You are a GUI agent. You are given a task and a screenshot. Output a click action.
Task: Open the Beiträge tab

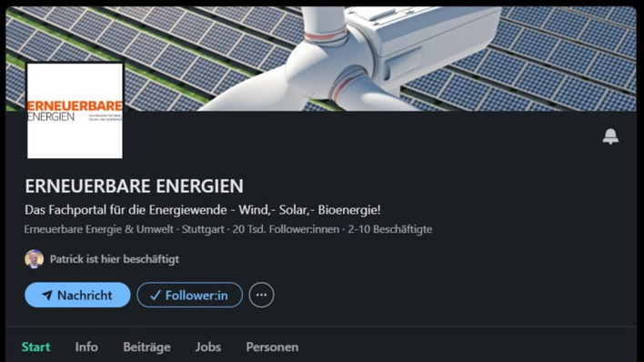point(146,347)
